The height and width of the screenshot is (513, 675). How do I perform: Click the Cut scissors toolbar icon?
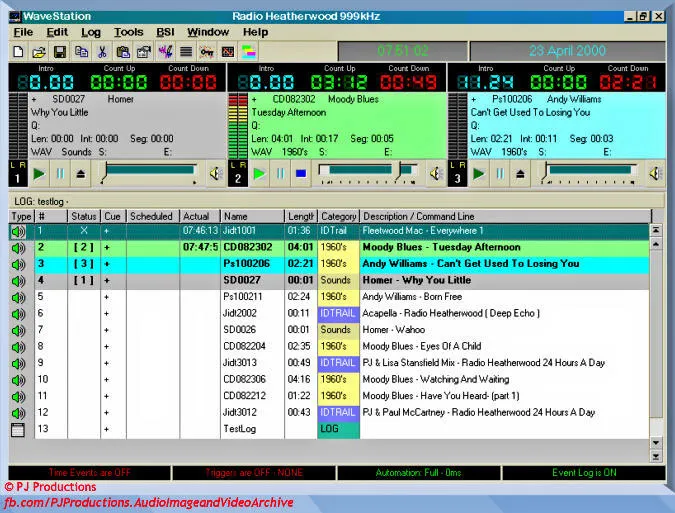coord(102,51)
